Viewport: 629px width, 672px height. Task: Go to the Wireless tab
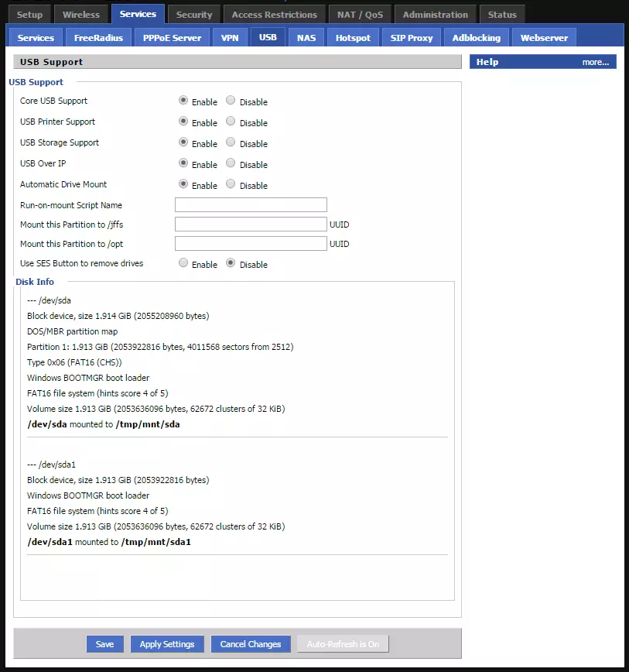[80, 13]
